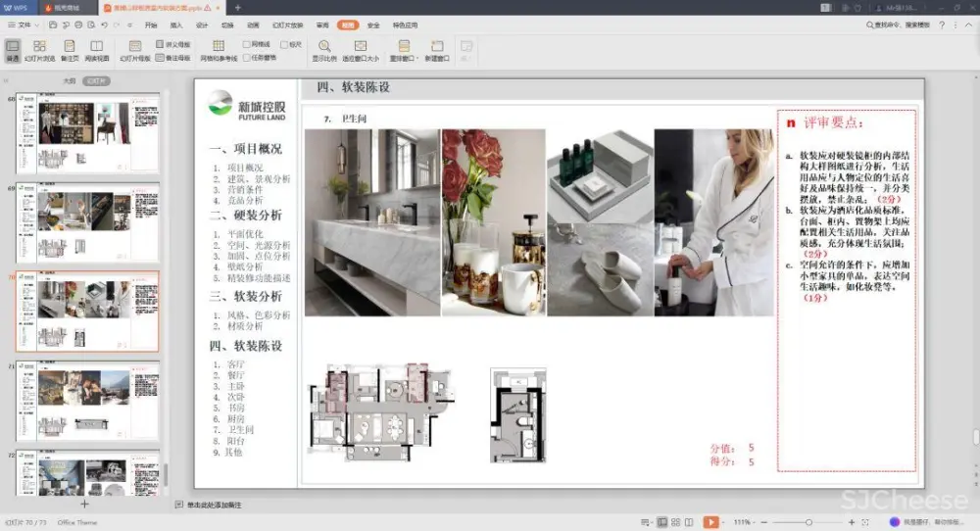Open Notes Page view (备注页)
The width and height of the screenshot is (980, 531).
[x=70, y=50]
